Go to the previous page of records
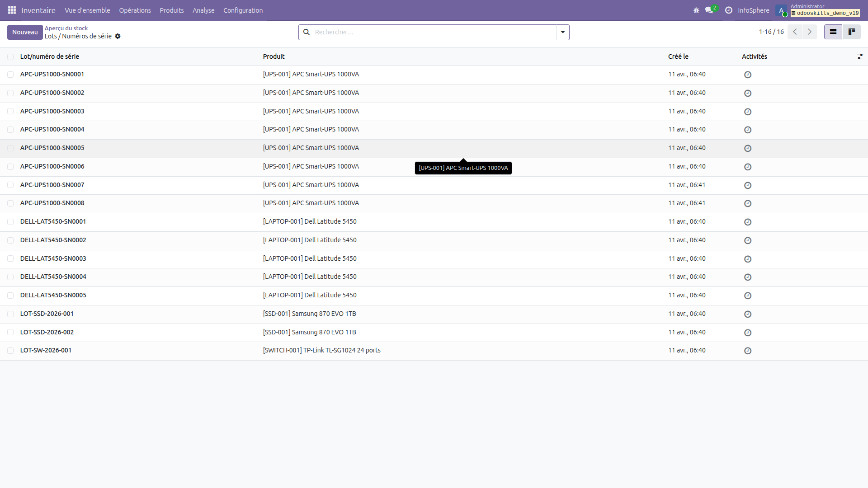Viewport: 868px width, 488px height. click(x=794, y=32)
